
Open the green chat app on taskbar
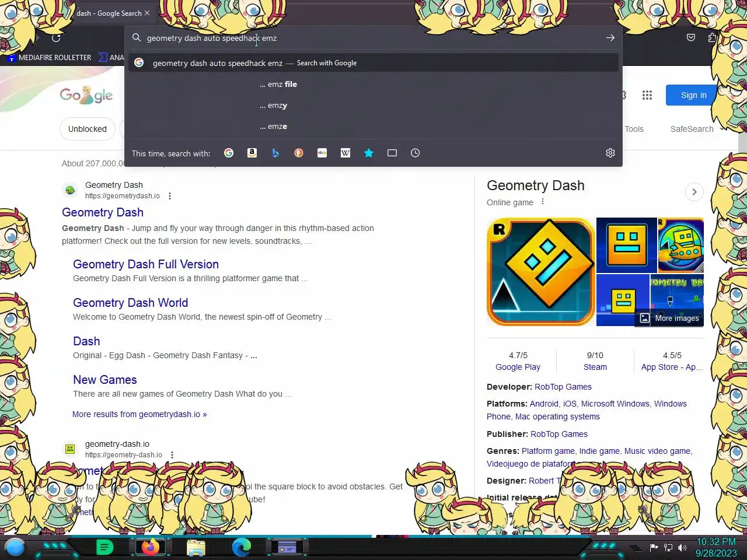[104, 548]
